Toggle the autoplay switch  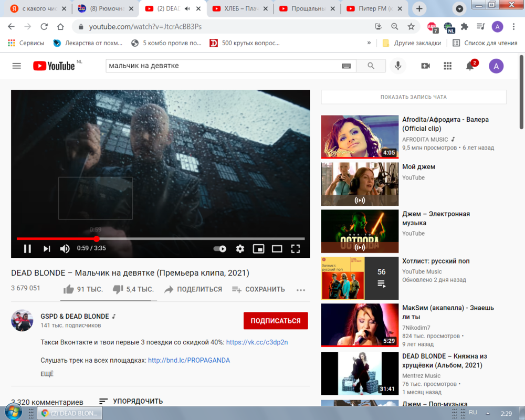pyautogui.click(x=219, y=248)
